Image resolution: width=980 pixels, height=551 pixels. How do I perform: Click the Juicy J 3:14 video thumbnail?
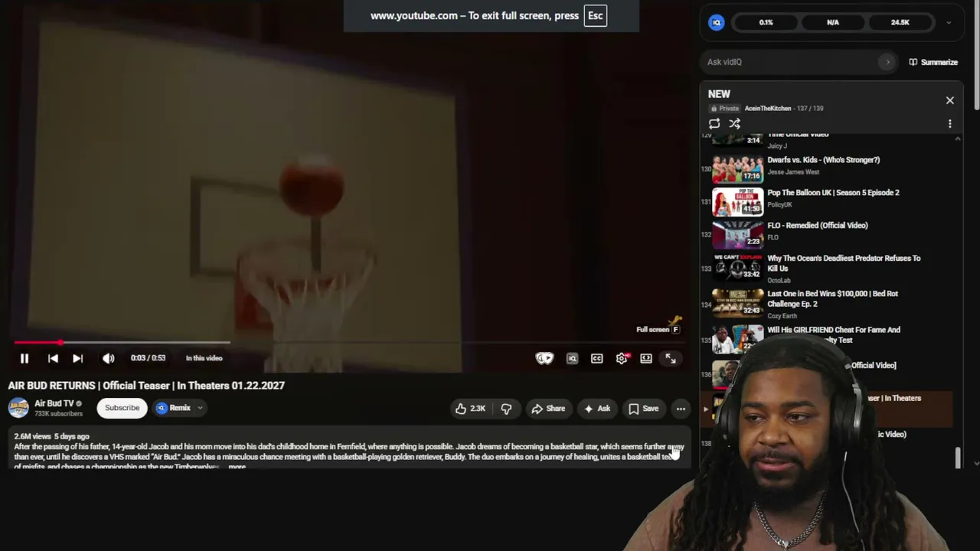pyautogui.click(x=738, y=139)
